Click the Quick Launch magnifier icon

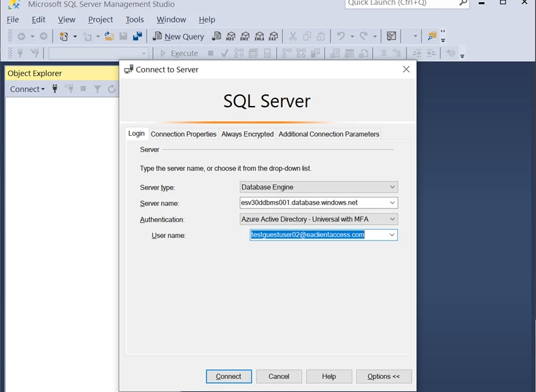(x=463, y=3)
